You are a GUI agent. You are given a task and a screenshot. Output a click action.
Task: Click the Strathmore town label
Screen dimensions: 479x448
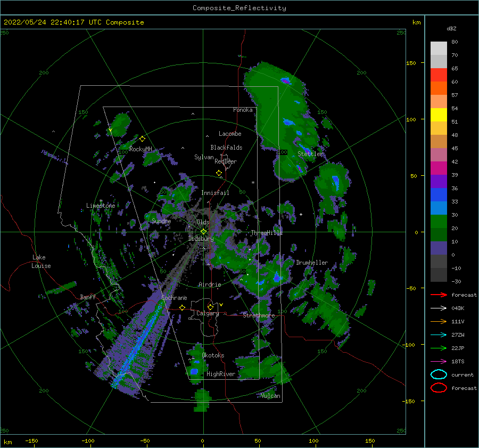click(x=259, y=315)
